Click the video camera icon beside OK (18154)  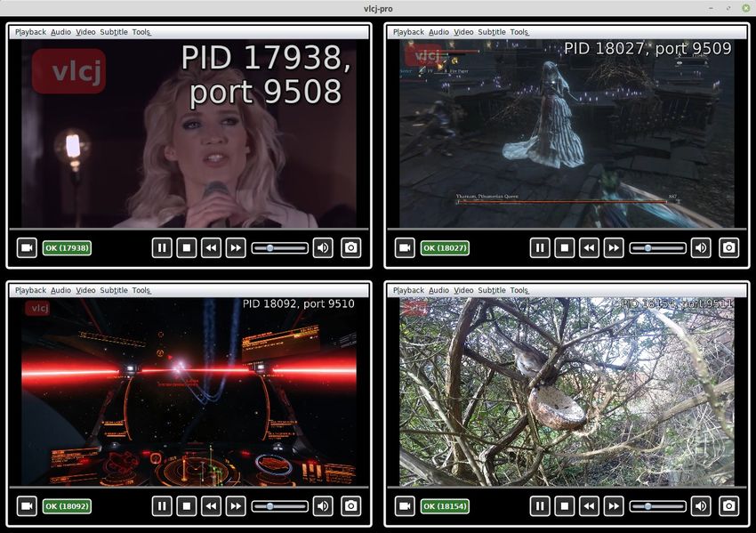pos(405,506)
